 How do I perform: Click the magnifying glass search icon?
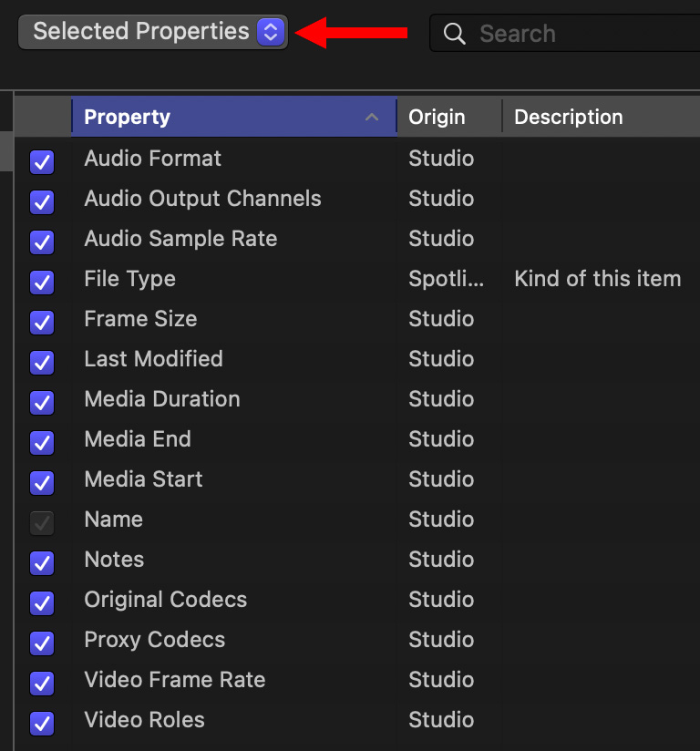pos(454,34)
